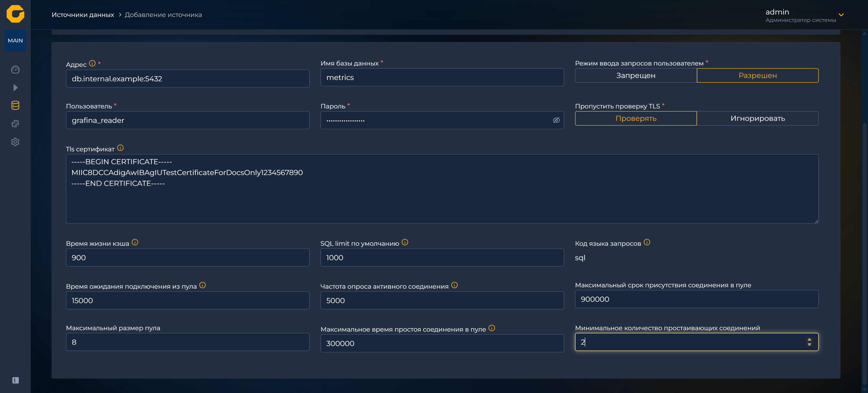Open the plugins puzzle icon in sidebar
The height and width of the screenshot is (393, 868).
[x=15, y=124]
